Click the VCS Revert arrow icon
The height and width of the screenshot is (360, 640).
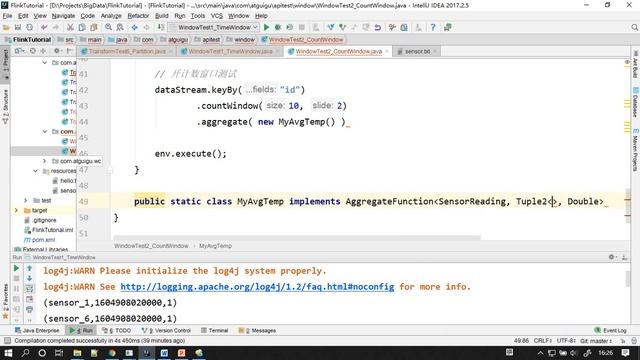click(378, 27)
